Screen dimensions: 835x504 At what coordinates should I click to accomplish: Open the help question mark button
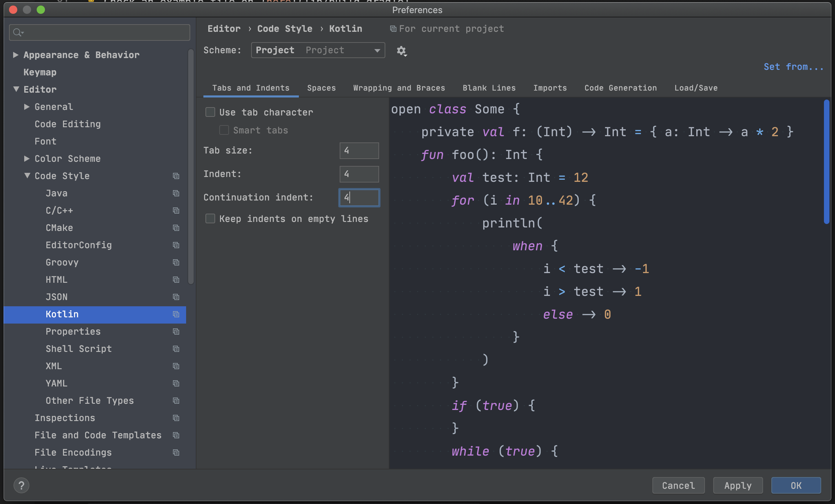point(21,485)
